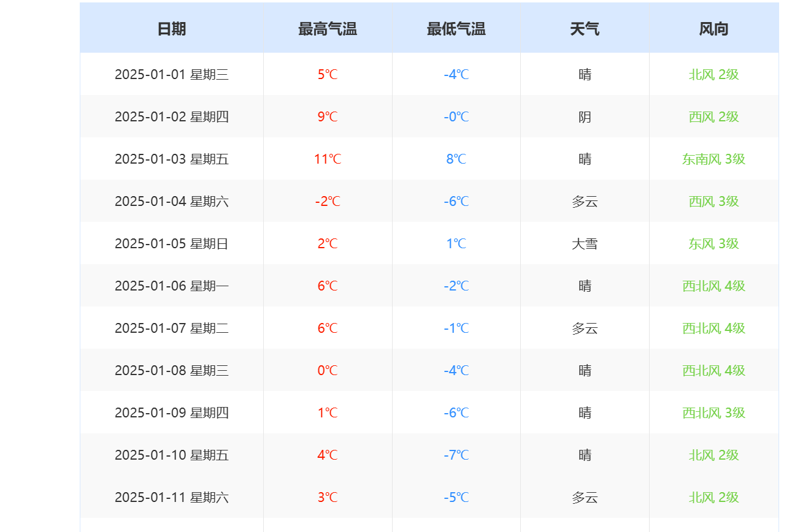Select date 2025-01-05 星期日
Image resolution: width=792 pixels, height=532 pixels.
point(172,243)
